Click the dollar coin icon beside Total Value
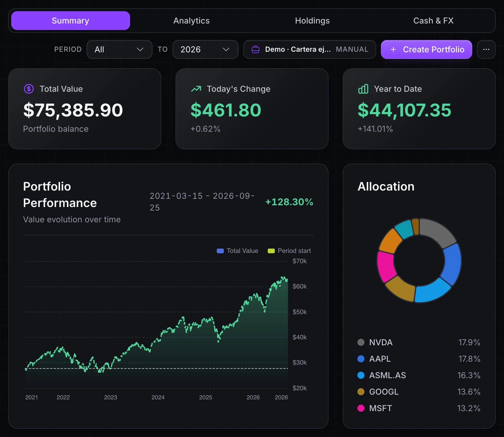The image size is (504, 437). tap(29, 89)
